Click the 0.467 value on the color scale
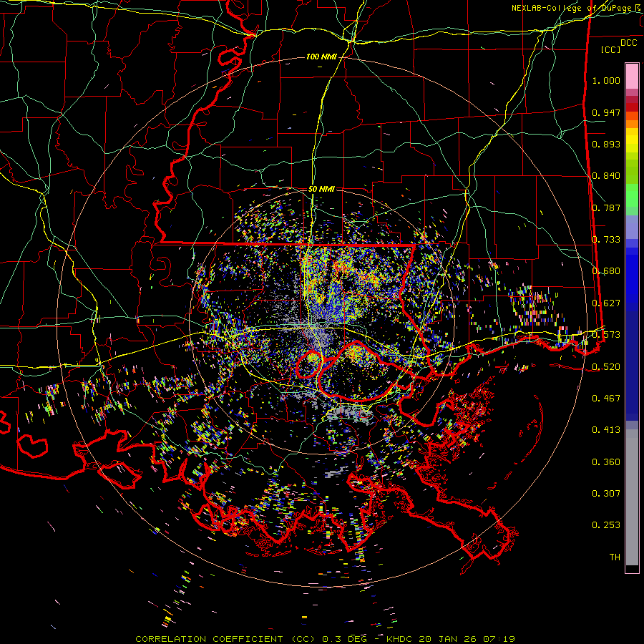Image resolution: width=644 pixels, height=644 pixels. tap(606, 399)
